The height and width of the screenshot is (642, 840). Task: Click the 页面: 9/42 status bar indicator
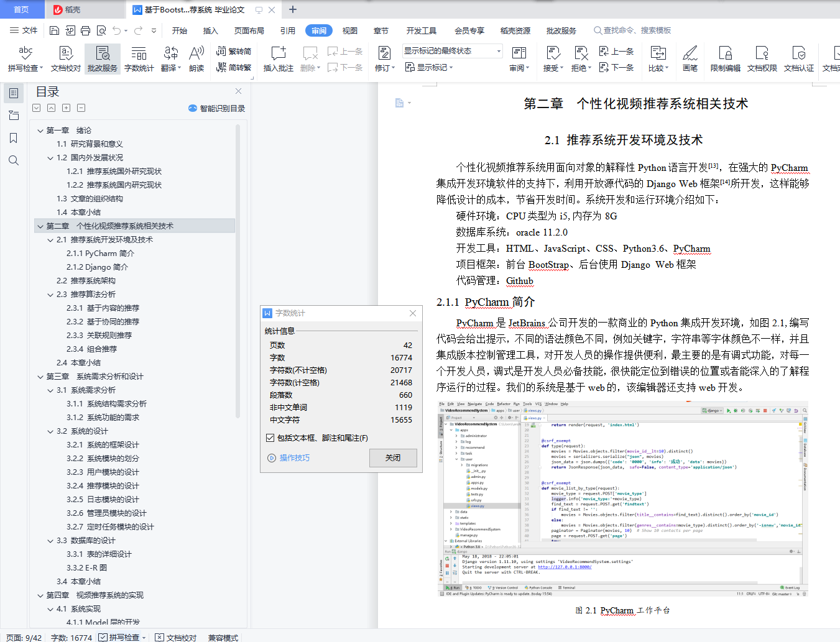click(x=24, y=637)
